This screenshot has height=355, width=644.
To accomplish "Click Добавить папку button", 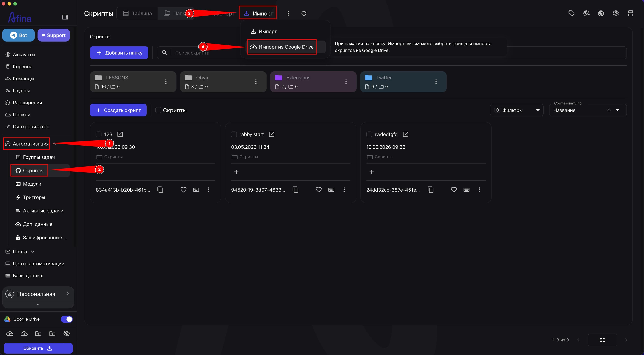I will 119,53.
